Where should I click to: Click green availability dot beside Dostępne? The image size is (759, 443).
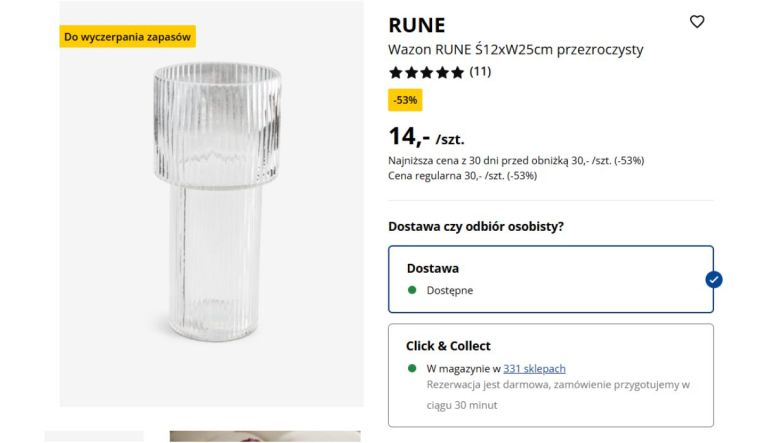coord(412,290)
